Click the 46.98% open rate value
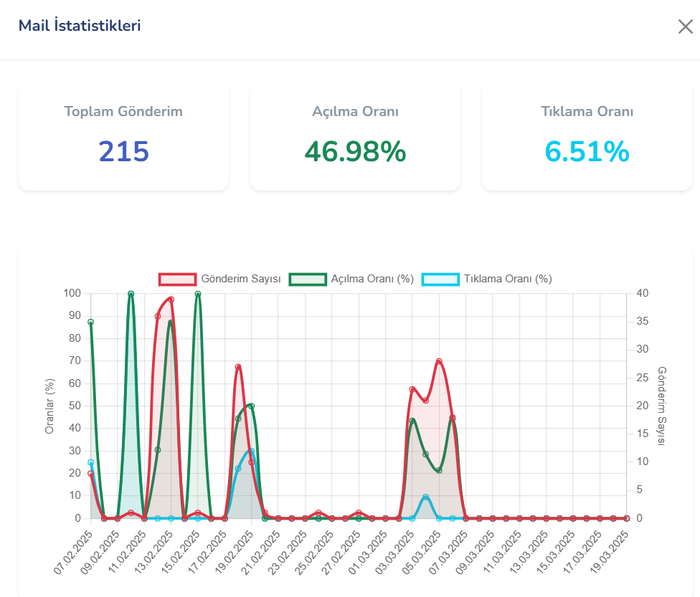 click(x=355, y=152)
